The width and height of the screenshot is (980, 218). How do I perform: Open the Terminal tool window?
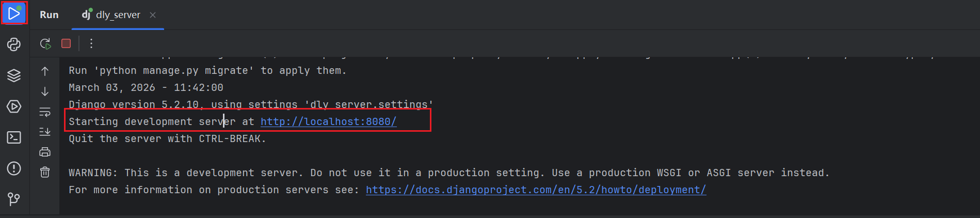click(x=14, y=137)
